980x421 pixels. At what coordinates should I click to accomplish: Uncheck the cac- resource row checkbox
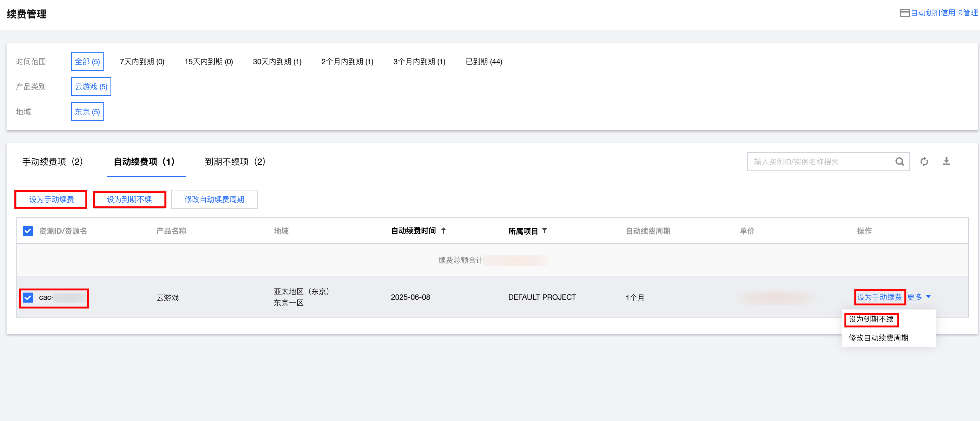(x=28, y=298)
